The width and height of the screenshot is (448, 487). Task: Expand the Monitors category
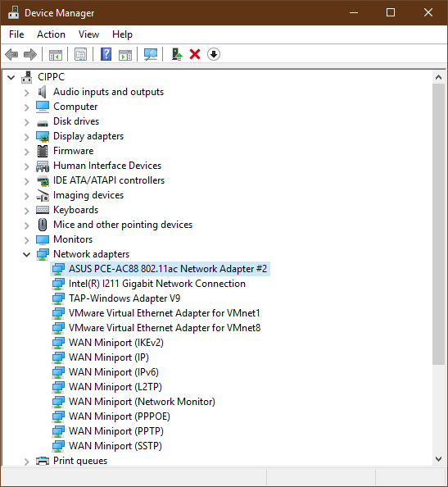(27, 240)
